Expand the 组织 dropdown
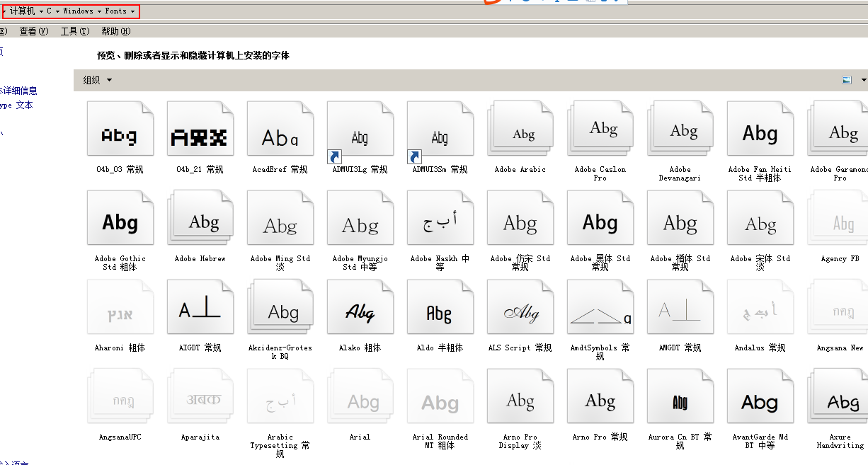868x465 pixels. click(x=98, y=80)
